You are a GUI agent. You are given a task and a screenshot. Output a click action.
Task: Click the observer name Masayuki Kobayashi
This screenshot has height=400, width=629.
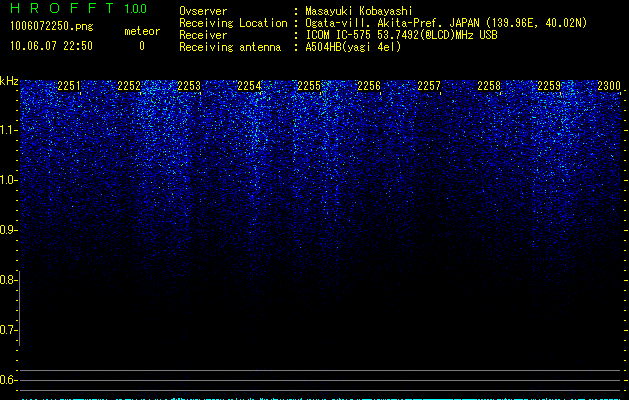(359, 11)
